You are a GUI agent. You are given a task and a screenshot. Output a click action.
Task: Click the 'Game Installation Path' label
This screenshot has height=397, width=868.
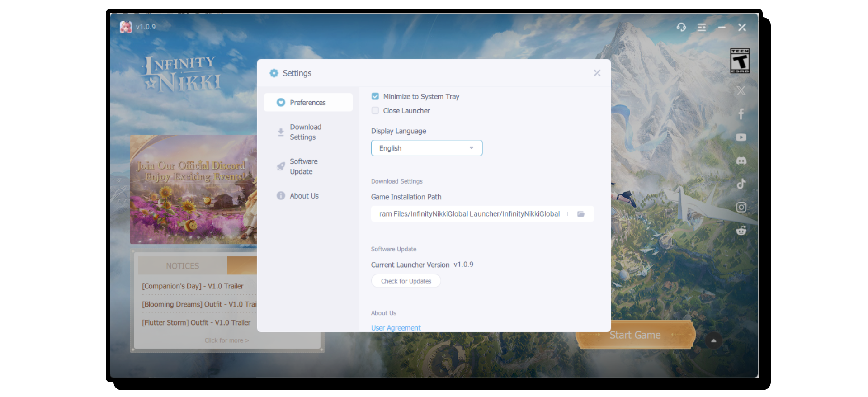(x=406, y=197)
